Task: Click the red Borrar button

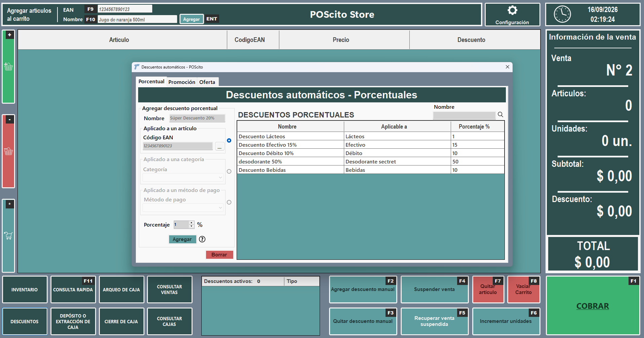Action: pos(219,255)
